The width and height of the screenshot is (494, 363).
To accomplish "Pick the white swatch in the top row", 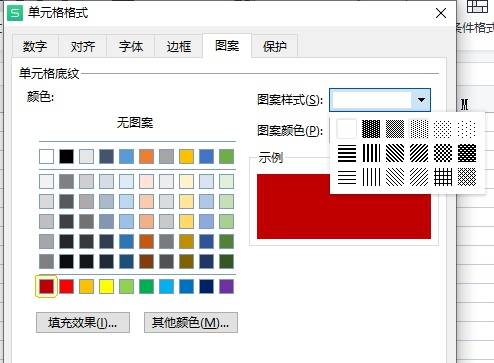I will coord(46,156).
